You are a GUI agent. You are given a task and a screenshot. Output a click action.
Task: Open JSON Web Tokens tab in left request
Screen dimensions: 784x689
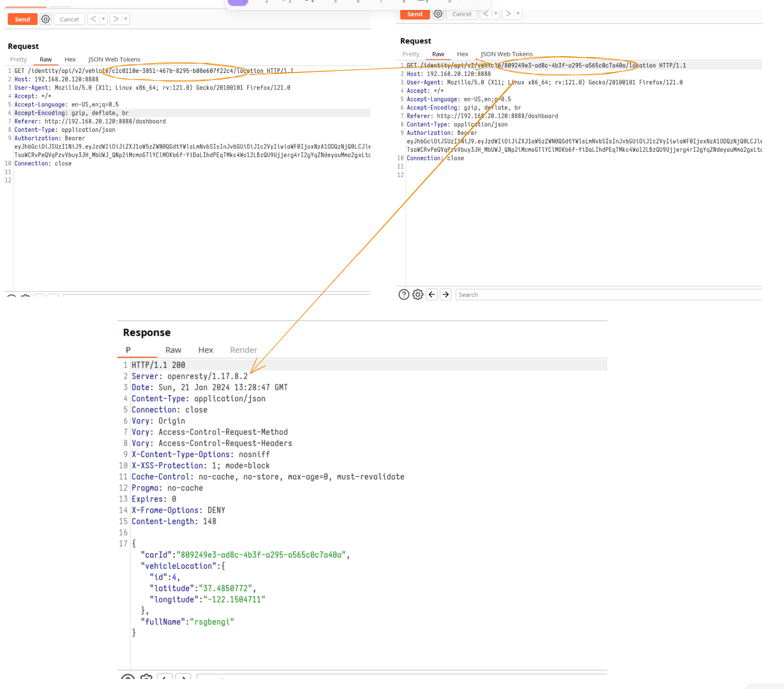pos(114,59)
